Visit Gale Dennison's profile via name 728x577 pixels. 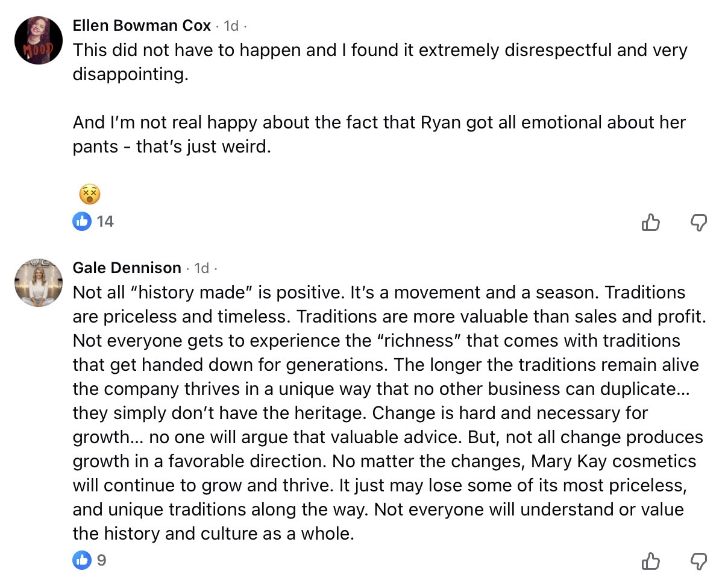click(x=127, y=268)
